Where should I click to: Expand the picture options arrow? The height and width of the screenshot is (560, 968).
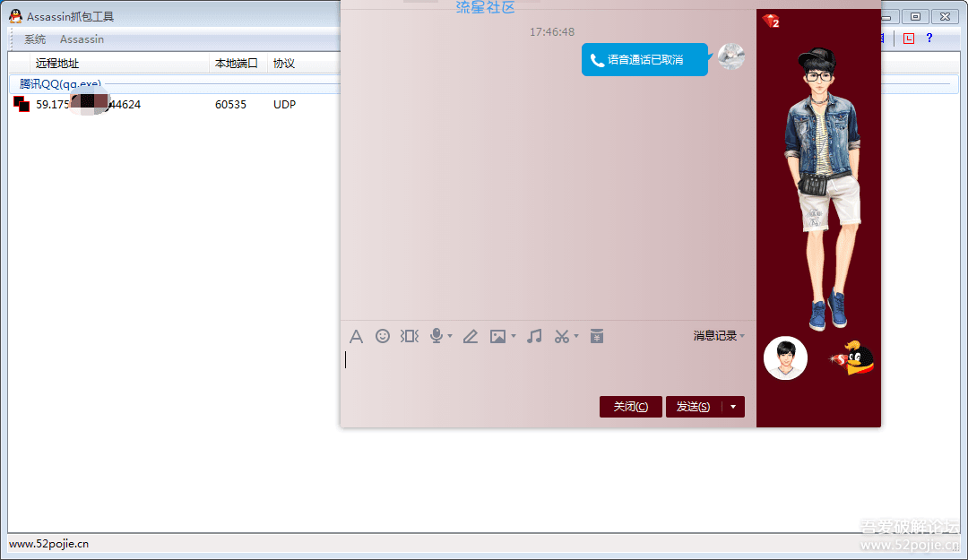[514, 337]
